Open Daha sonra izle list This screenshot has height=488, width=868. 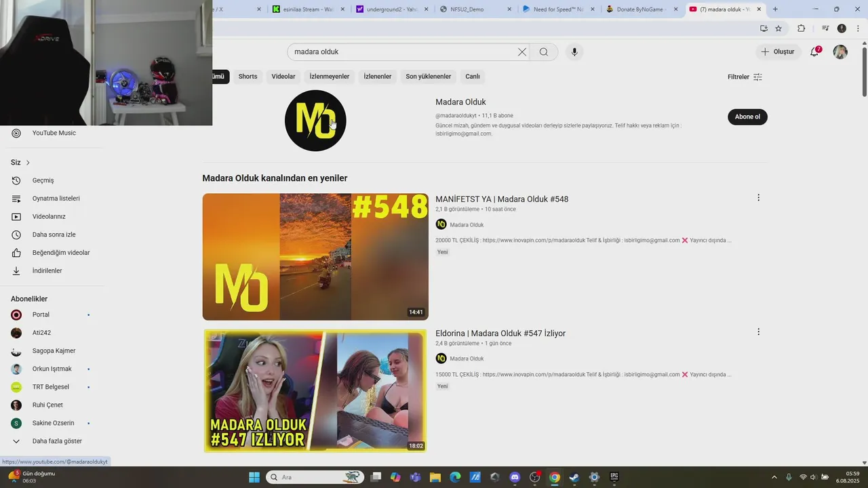[54, 235]
